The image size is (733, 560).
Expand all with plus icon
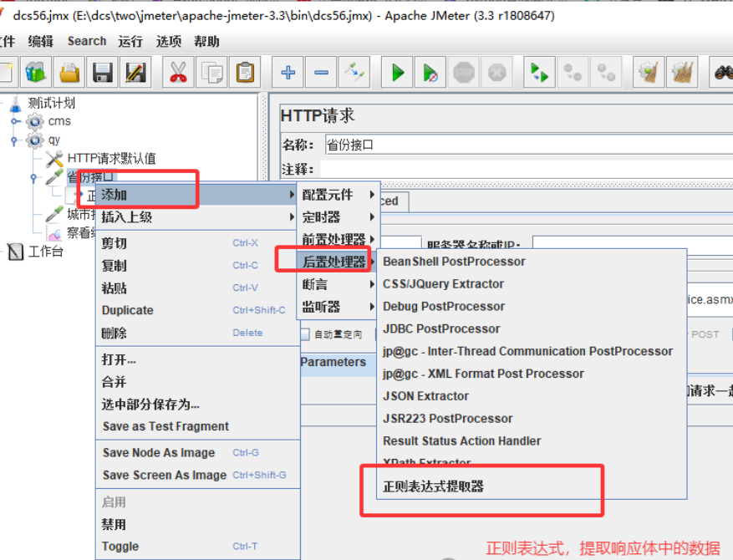click(x=288, y=73)
